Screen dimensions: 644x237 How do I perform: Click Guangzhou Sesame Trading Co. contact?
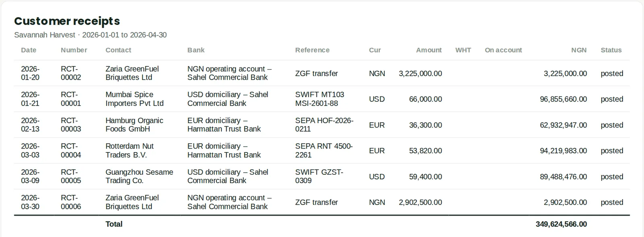click(x=139, y=176)
